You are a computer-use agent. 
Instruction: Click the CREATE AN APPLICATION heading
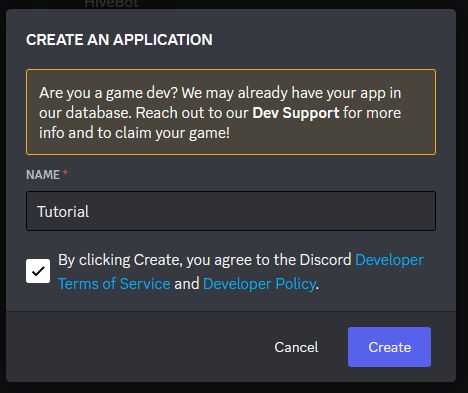tap(119, 40)
